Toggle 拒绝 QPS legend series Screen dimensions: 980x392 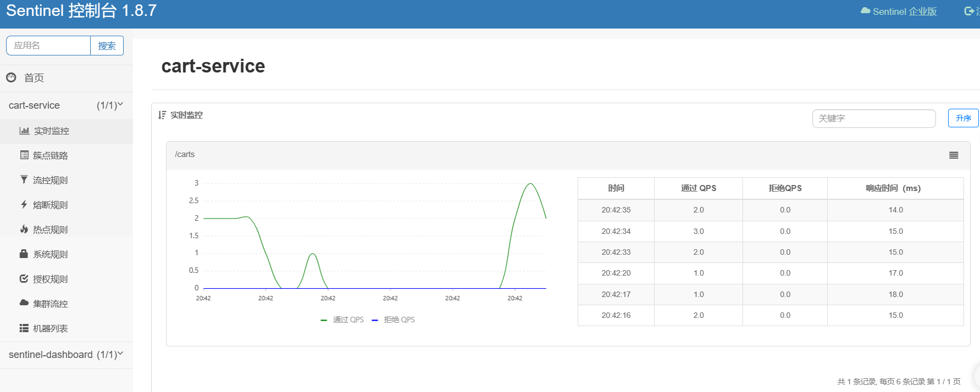pos(394,320)
